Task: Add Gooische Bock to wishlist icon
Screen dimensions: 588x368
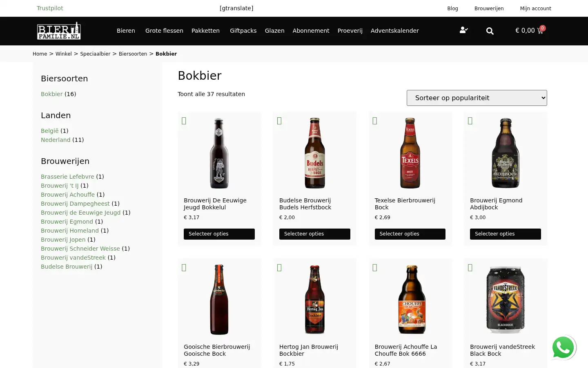Action: [x=184, y=267]
